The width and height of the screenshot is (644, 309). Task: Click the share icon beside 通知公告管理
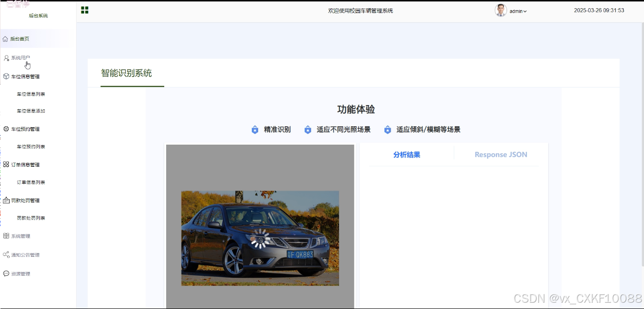point(6,255)
